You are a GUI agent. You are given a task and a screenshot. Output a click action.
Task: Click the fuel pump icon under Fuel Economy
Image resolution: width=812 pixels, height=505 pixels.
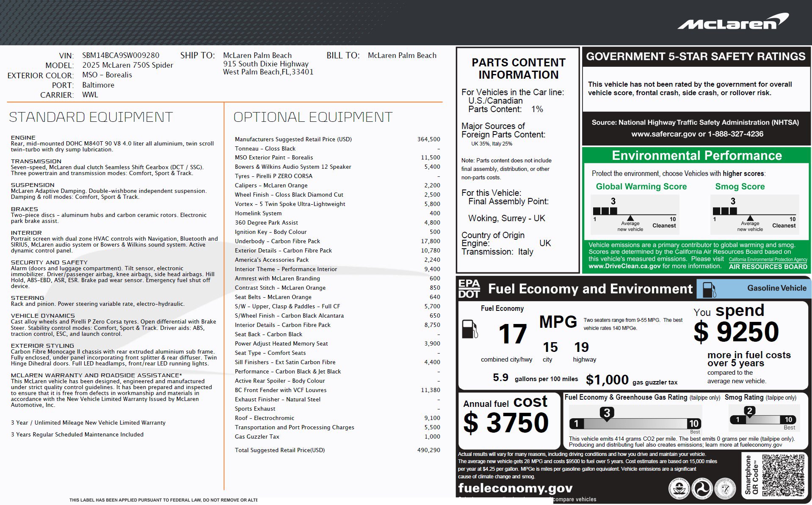[x=470, y=329]
